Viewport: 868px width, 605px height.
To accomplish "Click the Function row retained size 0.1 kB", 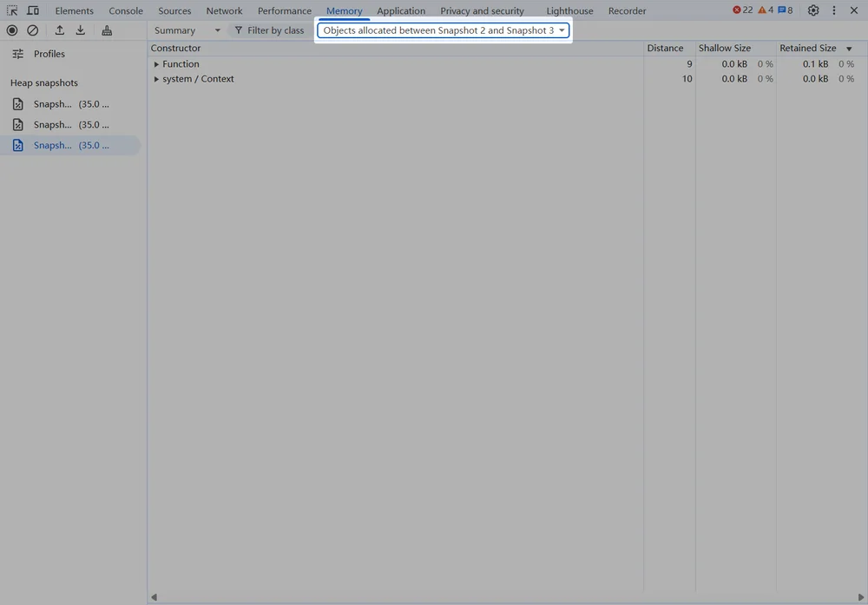I will click(x=815, y=64).
